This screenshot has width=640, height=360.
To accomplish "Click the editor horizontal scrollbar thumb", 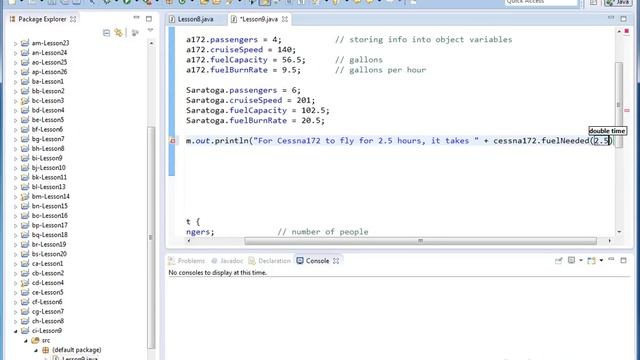I will point(420,241).
